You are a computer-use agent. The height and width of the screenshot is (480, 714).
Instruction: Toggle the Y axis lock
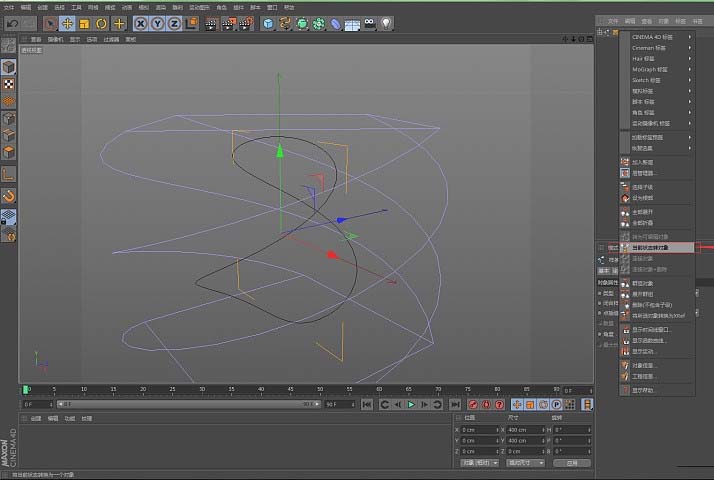coord(157,22)
